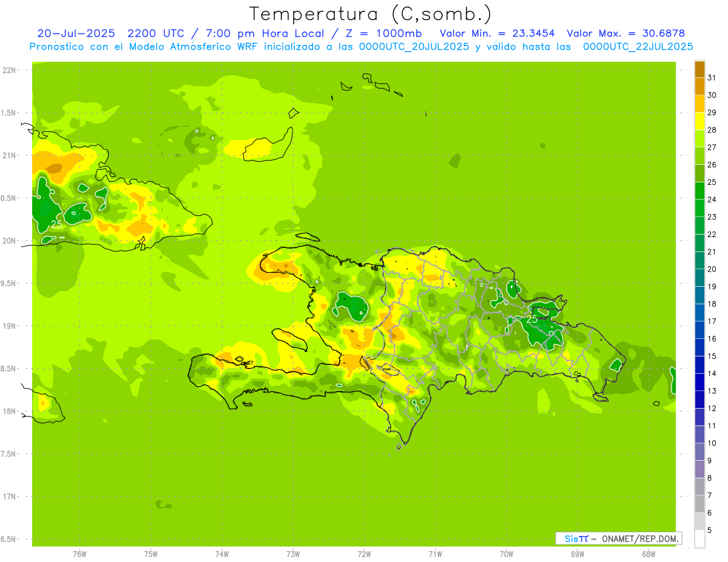
Task: Click the '73W' longitude label
Action: [293, 554]
